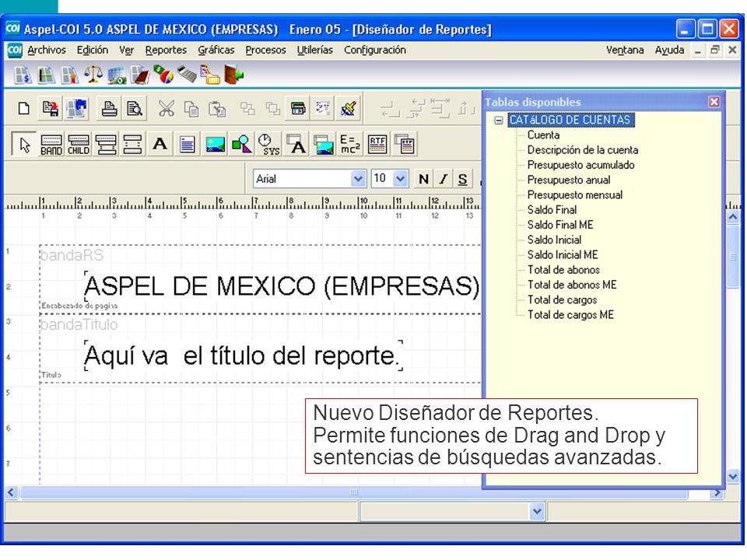Toggle bold with N button
The image size is (747, 560).
pos(423,179)
